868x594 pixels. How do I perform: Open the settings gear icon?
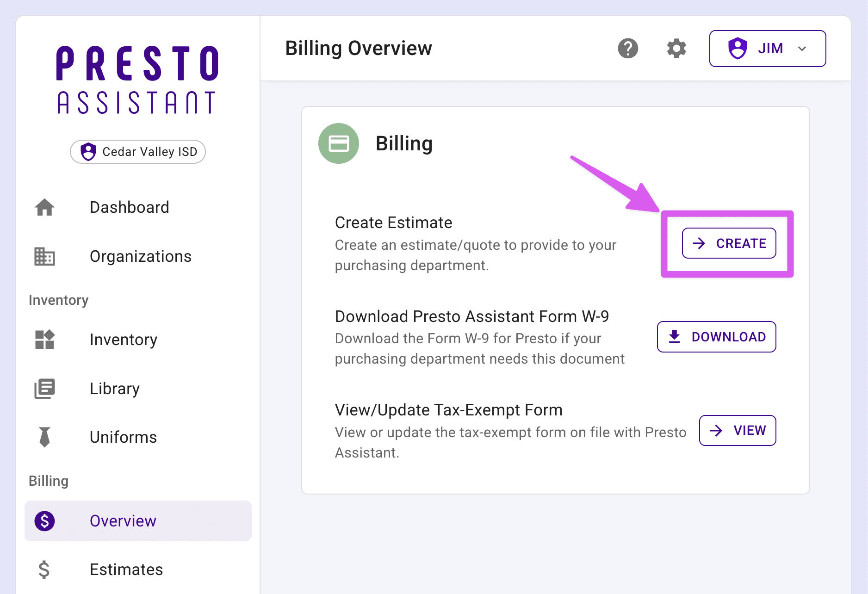click(676, 48)
